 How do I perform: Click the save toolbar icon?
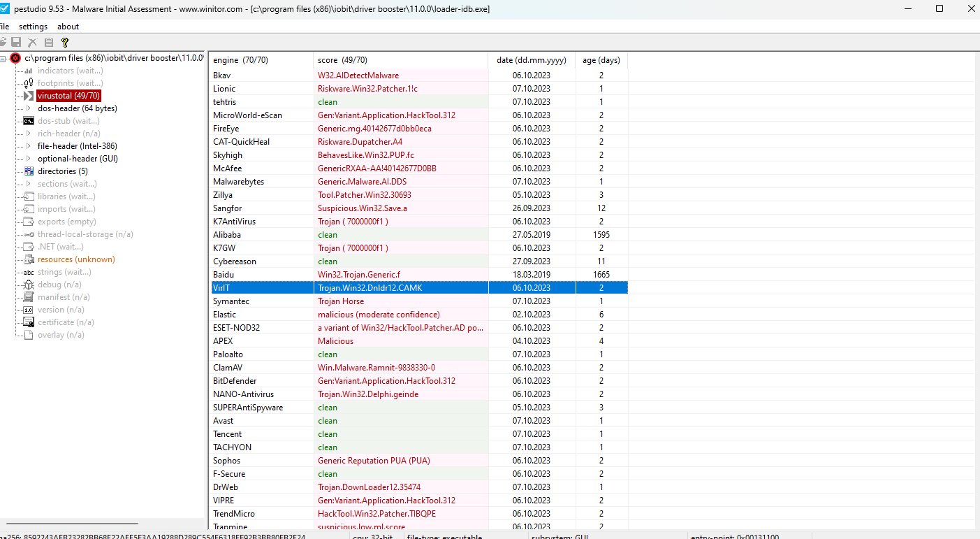[15, 43]
